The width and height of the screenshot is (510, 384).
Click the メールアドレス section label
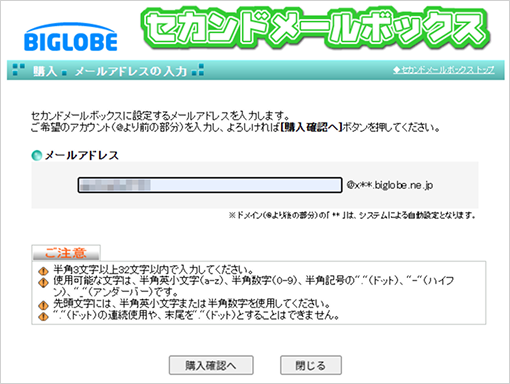pyautogui.click(x=82, y=155)
